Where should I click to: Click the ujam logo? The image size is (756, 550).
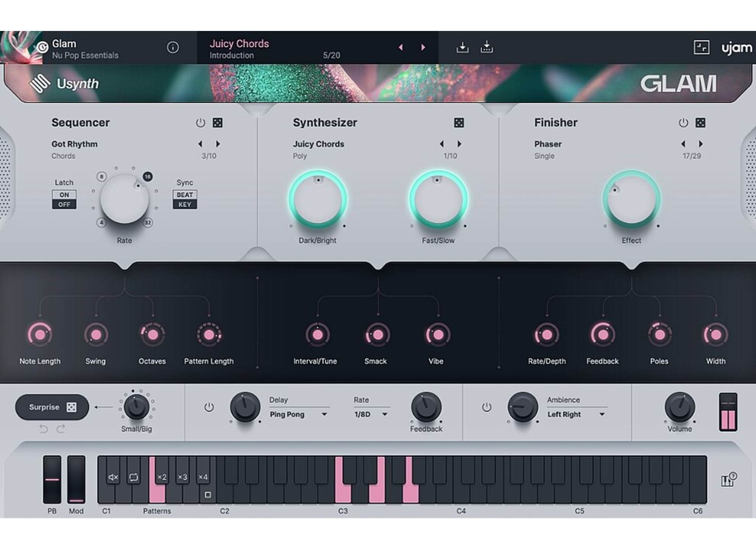pyautogui.click(x=737, y=48)
